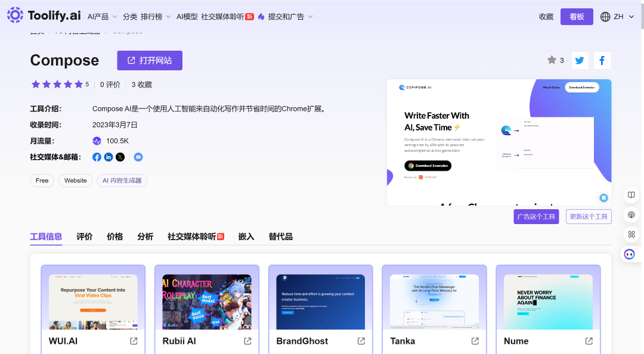The image size is (644, 354).
Task: Expand the 排行榜 dropdown menu
Action: coord(156,17)
